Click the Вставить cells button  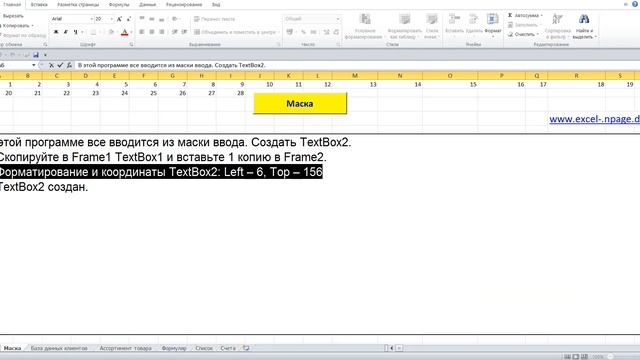[454, 25]
